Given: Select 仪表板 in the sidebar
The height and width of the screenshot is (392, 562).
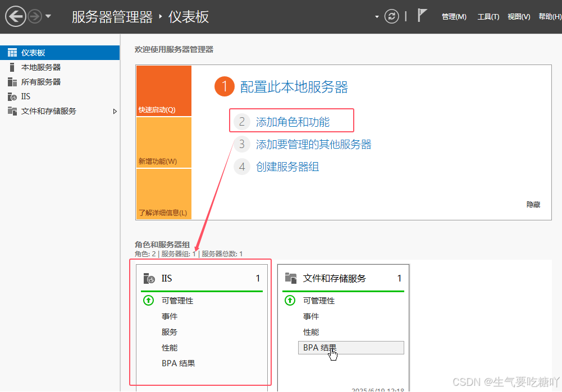Looking at the screenshot, I should coord(60,53).
